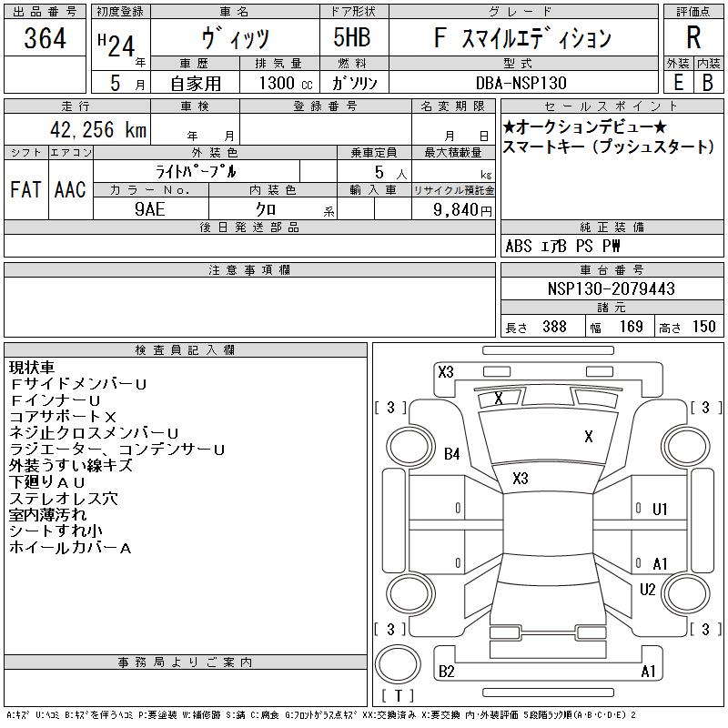Image resolution: width=728 pixels, height=728 pixels.
Task: Click the overall evaluation grade R
Action: (x=693, y=38)
